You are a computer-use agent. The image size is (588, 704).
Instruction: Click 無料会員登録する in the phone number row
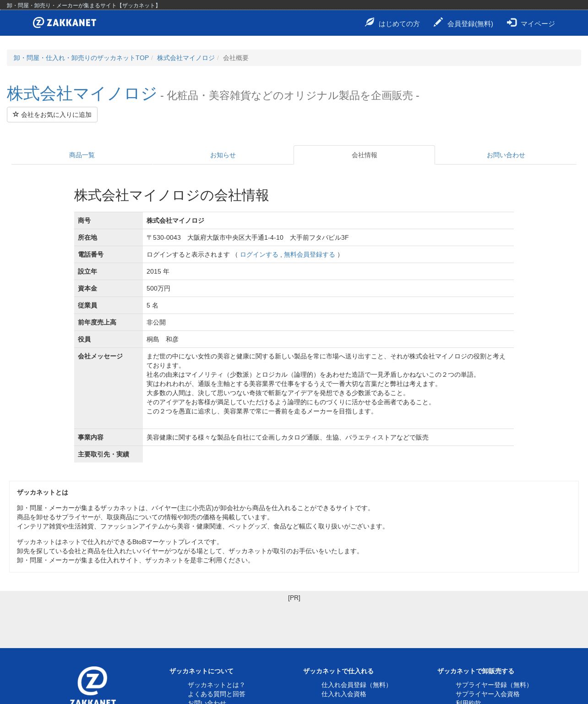click(310, 254)
